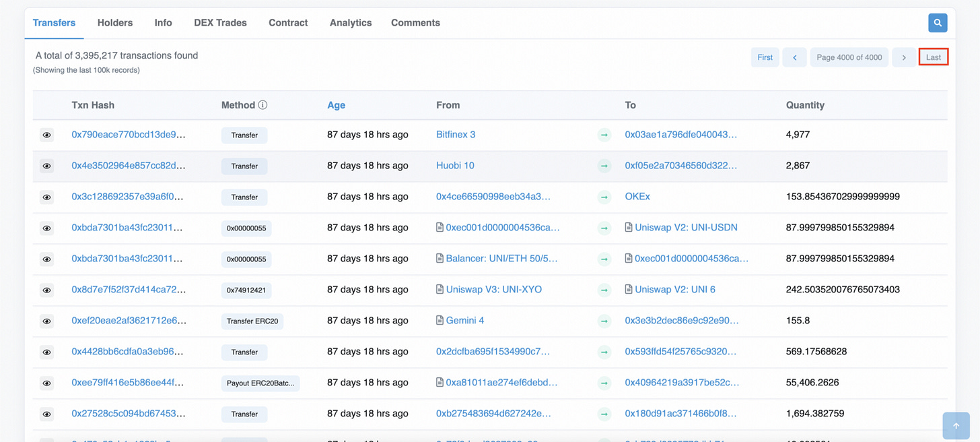Click eye icon for 0x27528c5c094bd67453 transaction
This screenshot has height=442, width=980.
tap(46, 414)
